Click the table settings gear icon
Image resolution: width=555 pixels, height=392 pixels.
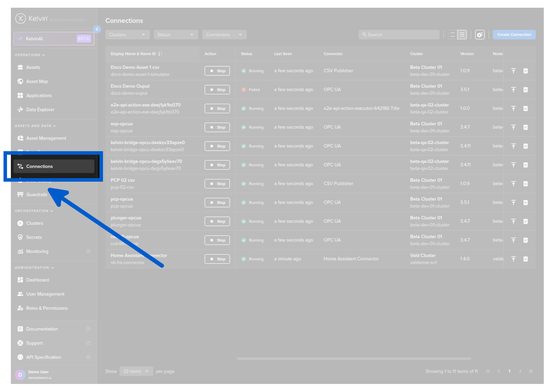(x=480, y=35)
